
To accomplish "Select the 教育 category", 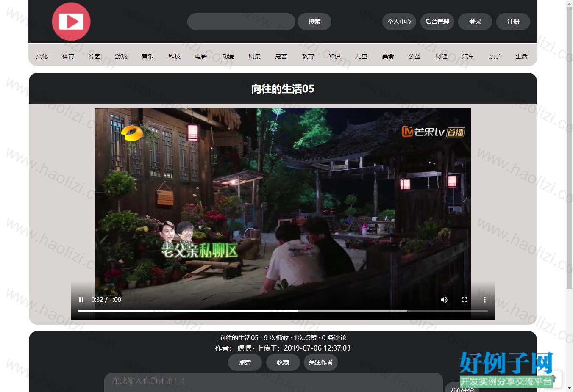I will 308,56.
